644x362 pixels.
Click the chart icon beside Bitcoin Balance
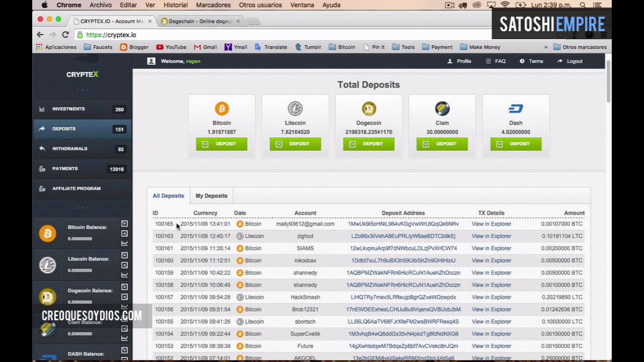point(124,243)
